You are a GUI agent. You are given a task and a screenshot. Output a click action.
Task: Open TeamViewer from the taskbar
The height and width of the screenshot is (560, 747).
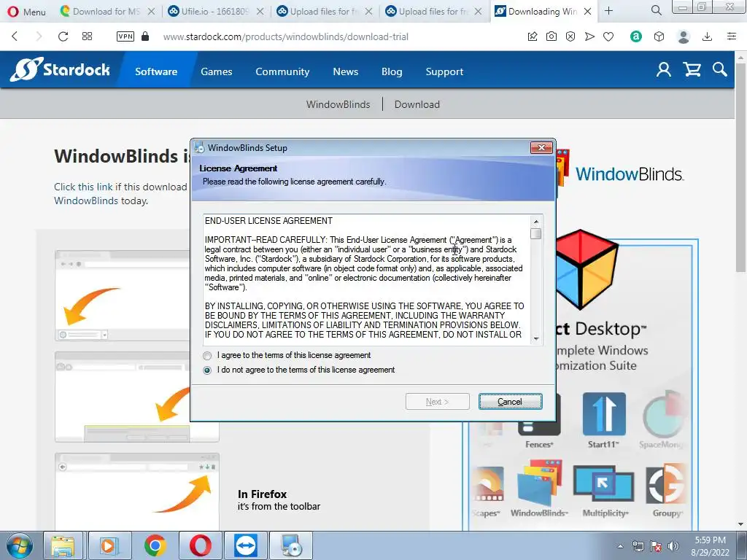tap(247, 545)
